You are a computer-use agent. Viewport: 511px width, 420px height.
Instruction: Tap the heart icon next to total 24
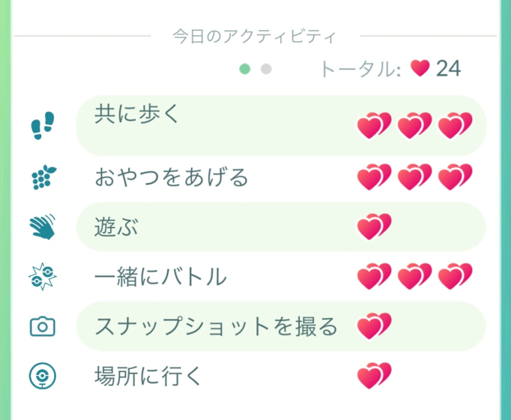tap(420, 69)
